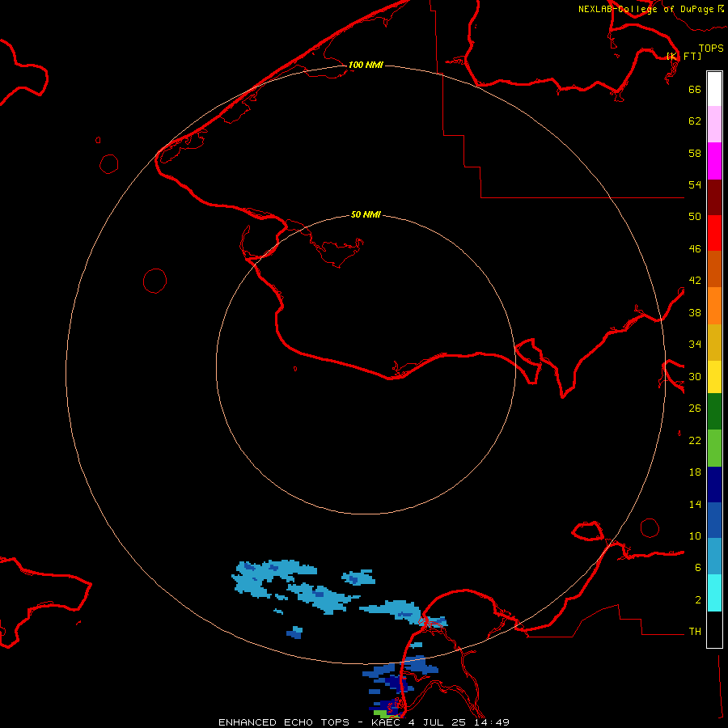Screen dimensions: 728x728
Task: Click the "50" legend value
Action: click(695, 216)
